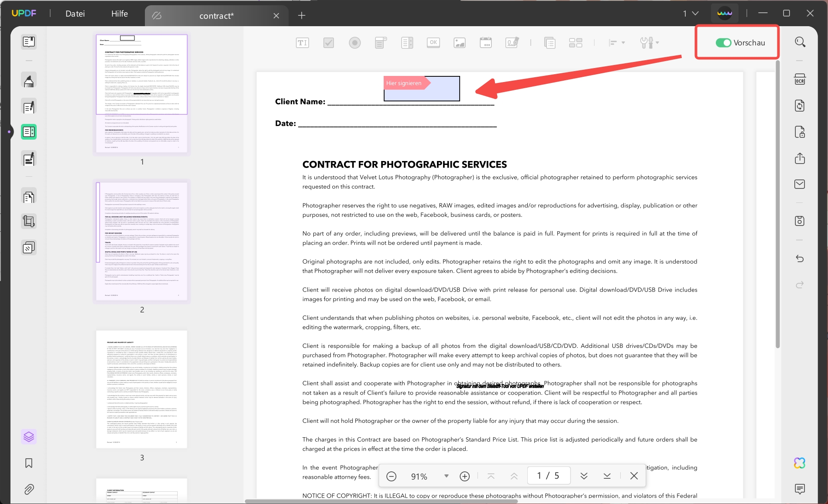Click the page number input field
Image resolution: width=828 pixels, height=504 pixels.
549,476
